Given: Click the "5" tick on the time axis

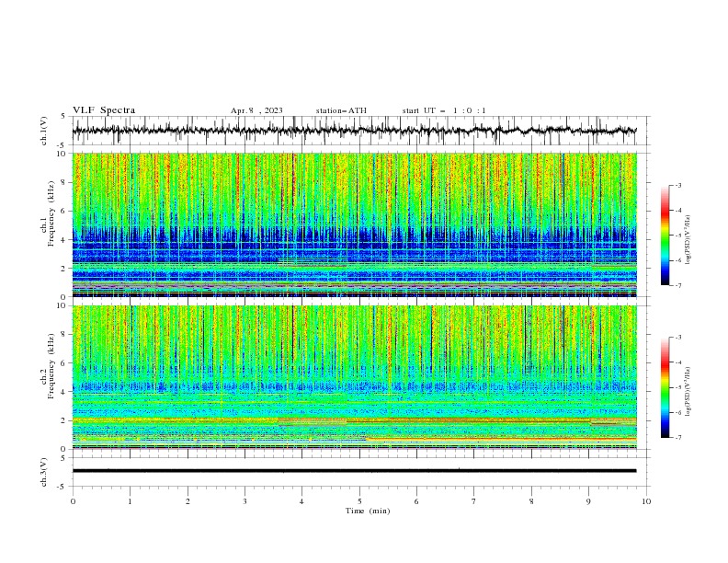Looking at the screenshot, I should click(359, 501).
